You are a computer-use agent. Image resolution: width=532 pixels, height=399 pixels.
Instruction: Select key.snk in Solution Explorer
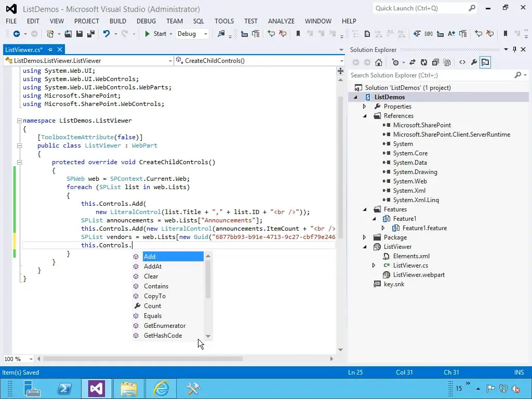pos(394,284)
